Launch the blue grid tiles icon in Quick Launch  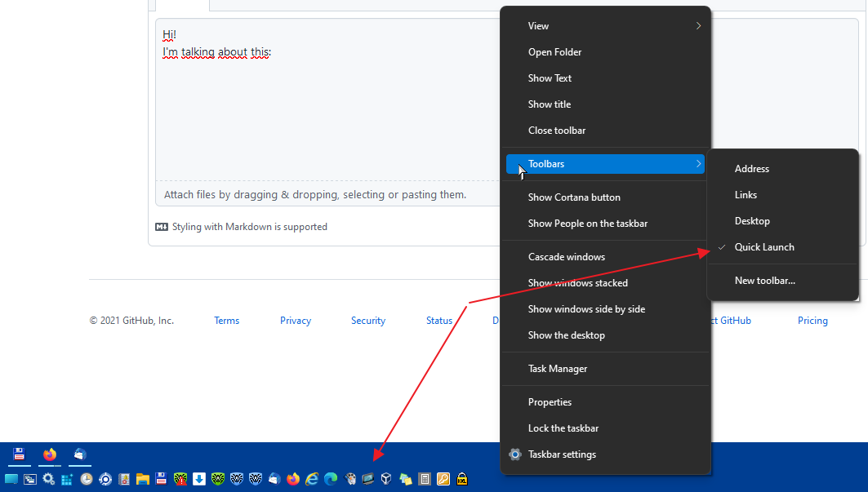(x=67, y=479)
